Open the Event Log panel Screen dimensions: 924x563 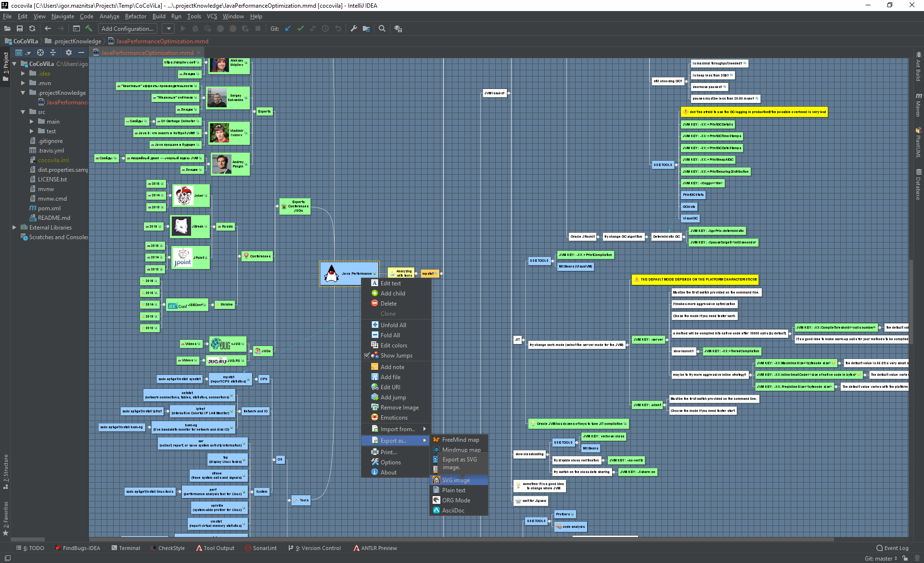click(x=892, y=548)
